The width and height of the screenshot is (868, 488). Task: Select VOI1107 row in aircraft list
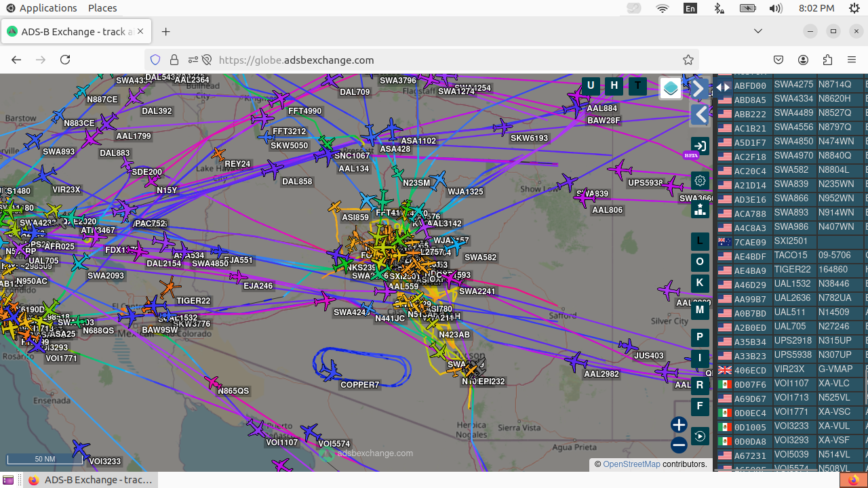point(791,384)
